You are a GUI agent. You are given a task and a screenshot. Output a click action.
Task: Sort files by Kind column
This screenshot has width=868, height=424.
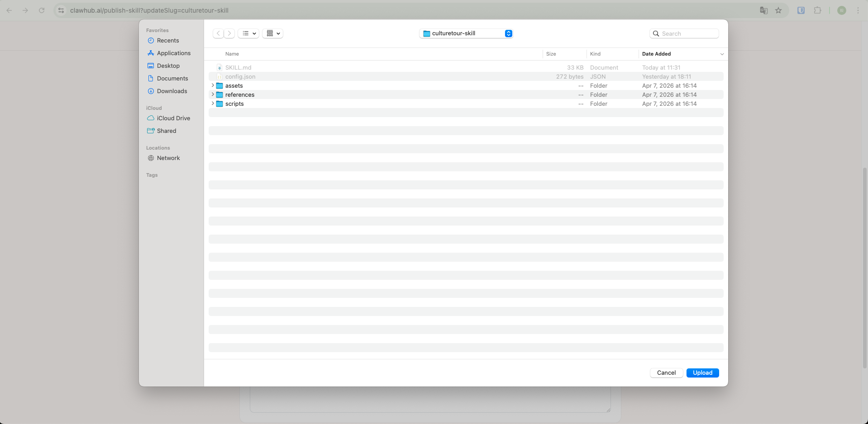(x=595, y=54)
